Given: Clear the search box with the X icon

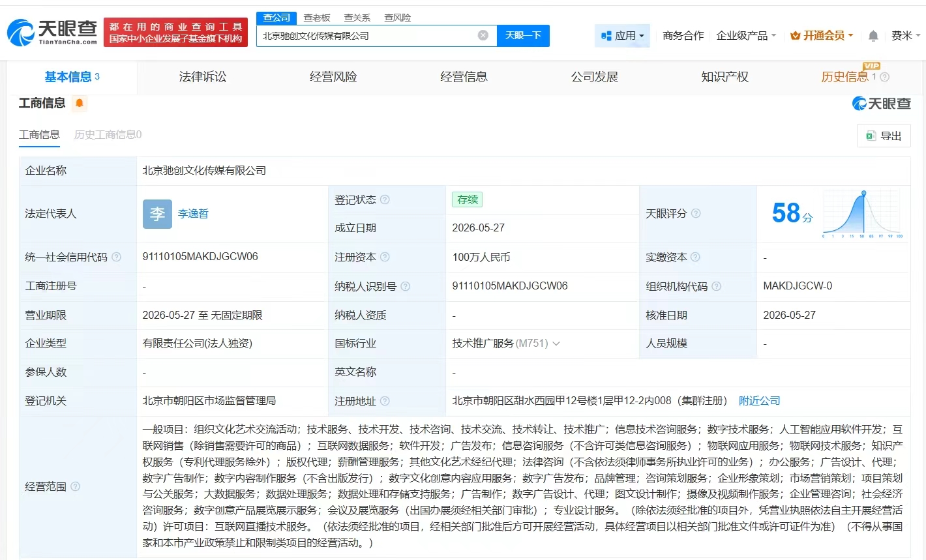Looking at the screenshot, I should point(483,35).
